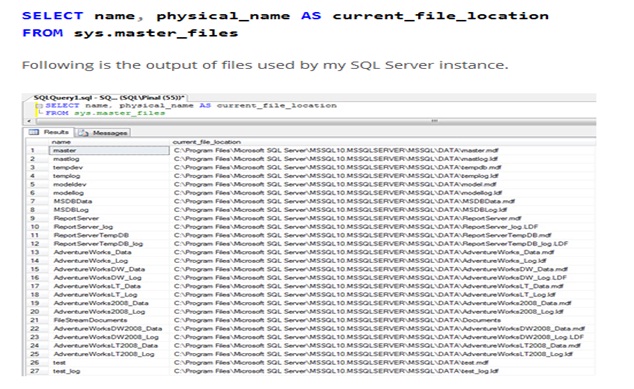Select the 'master' name cell
The width and height of the screenshot is (634, 389).
point(109,150)
